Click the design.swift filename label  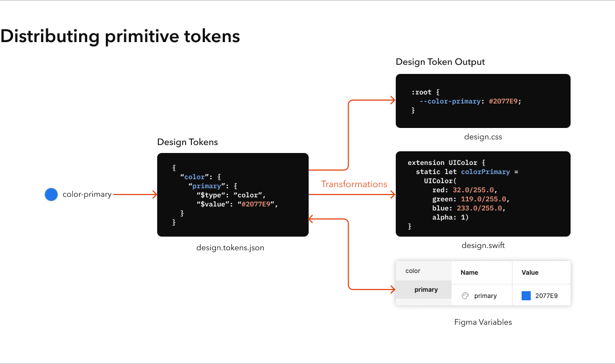tap(483, 245)
